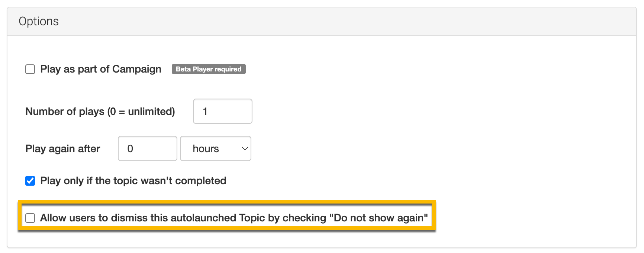Click the Allow users to dismiss label text

[x=182, y=218]
